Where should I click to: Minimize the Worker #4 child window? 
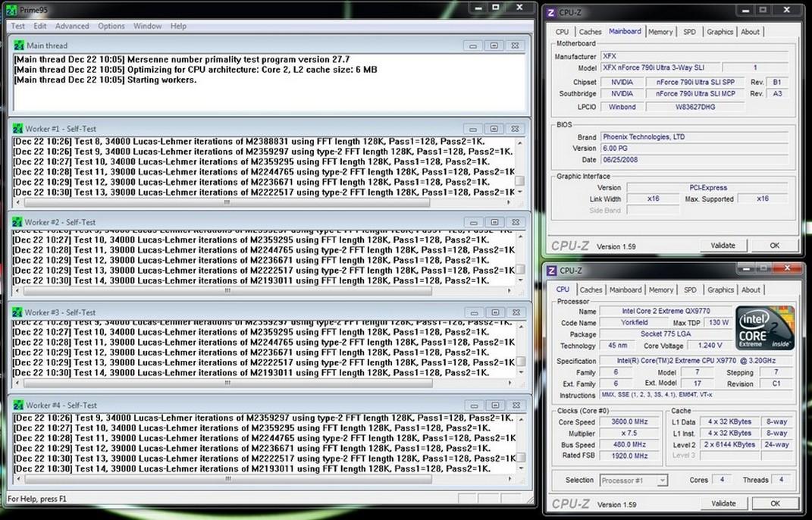475,406
